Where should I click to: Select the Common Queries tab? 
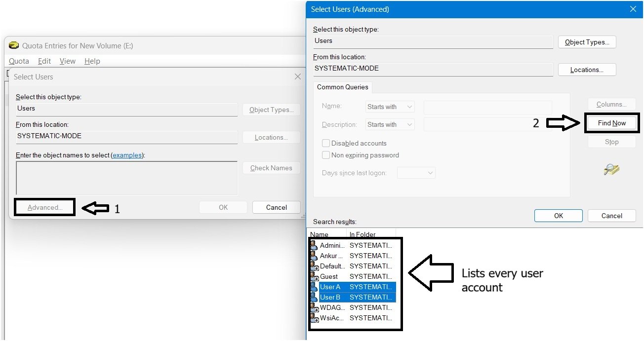coord(343,87)
